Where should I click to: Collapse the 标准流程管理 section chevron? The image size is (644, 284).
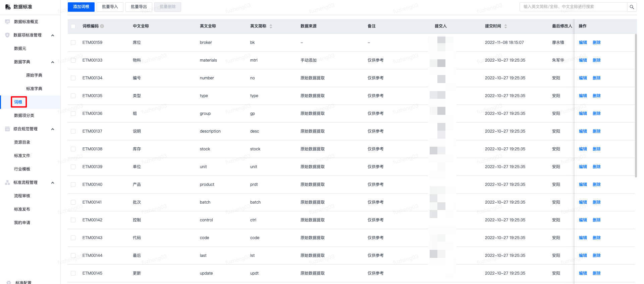tap(53, 183)
